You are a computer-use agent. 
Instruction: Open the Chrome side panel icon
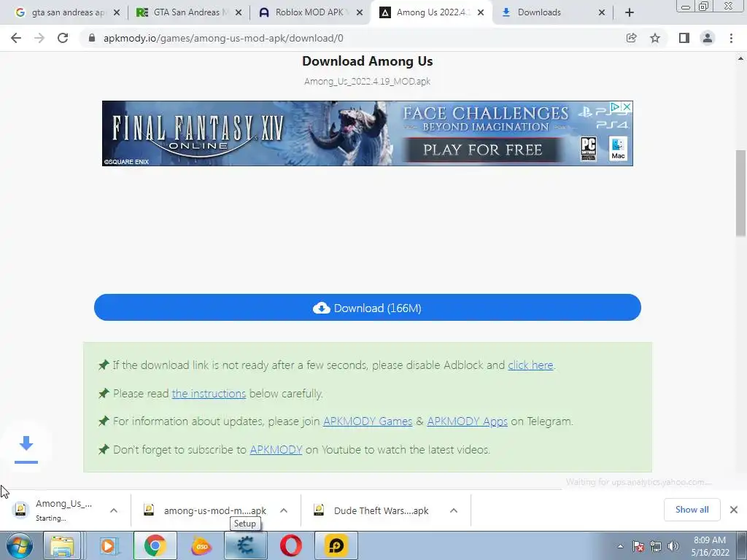click(x=684, y=38)
